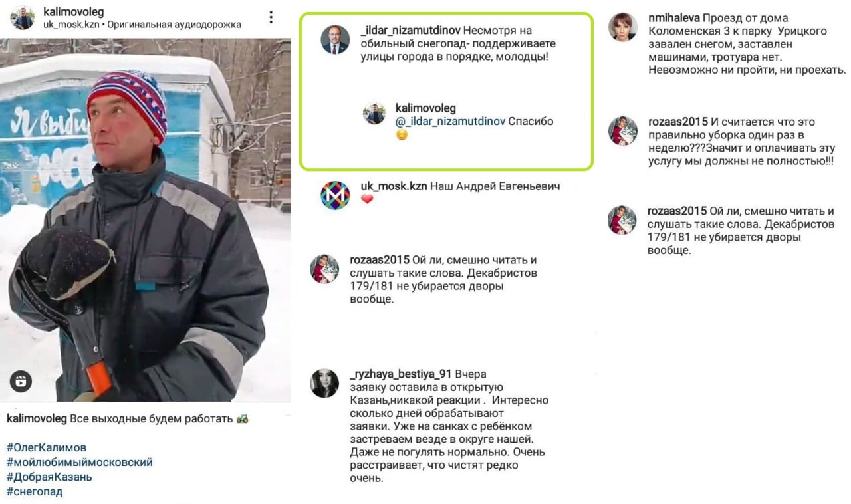The width and height of the screenshot is (851, 504).
Task: Click kalimovoleg username in post header
Action: pos(73,12)
